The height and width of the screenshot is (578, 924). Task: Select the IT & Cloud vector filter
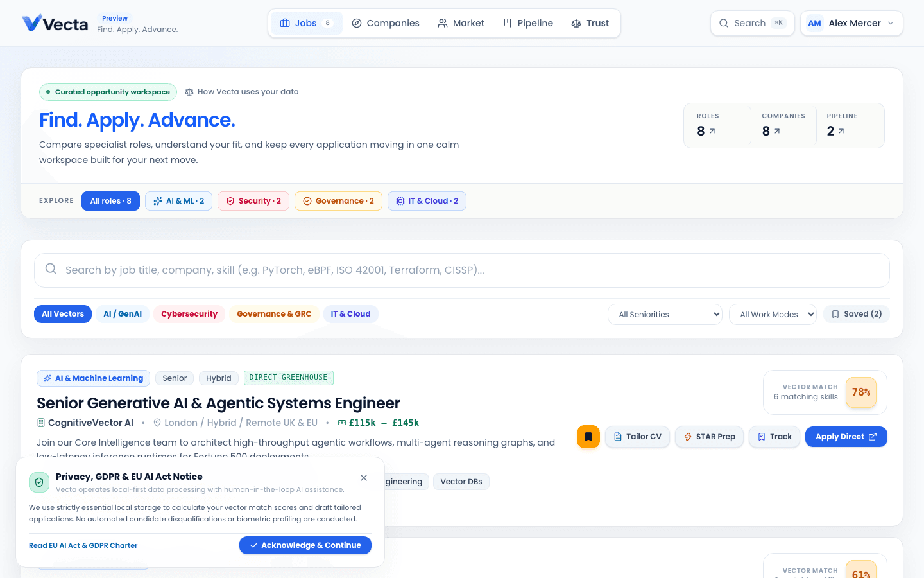(x=350, y=314)
